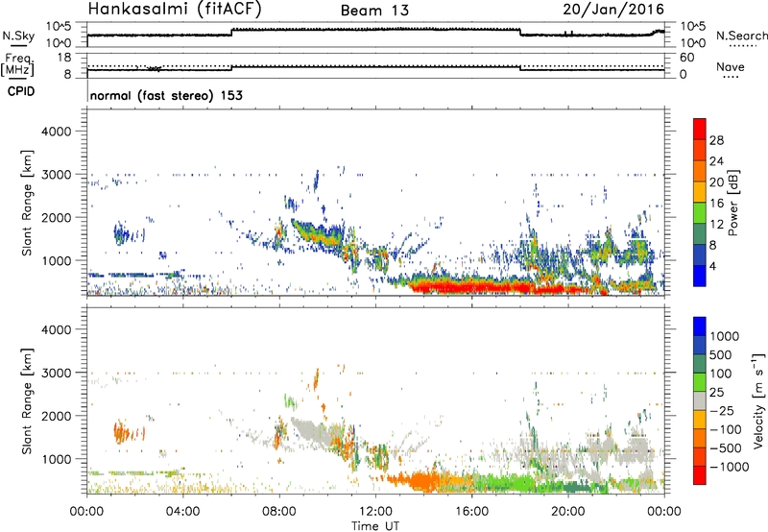Click the N.Sky axis label
768x532 pixels.
pyautogui.click(x=18, y=36)
